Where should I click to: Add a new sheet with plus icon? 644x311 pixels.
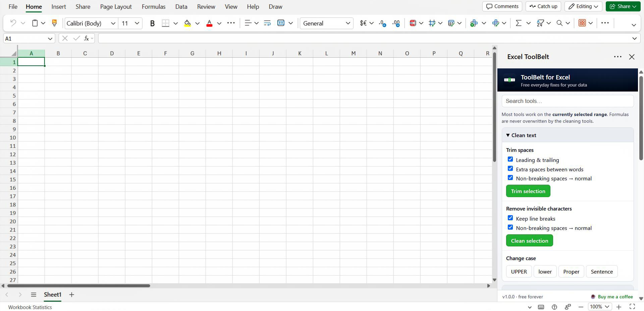pos(71,295)
